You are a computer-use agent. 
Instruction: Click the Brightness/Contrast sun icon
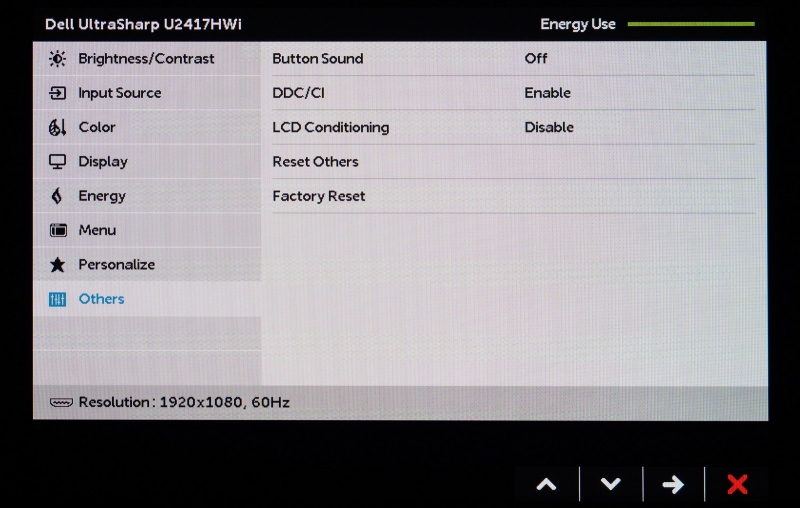point(57,59)
